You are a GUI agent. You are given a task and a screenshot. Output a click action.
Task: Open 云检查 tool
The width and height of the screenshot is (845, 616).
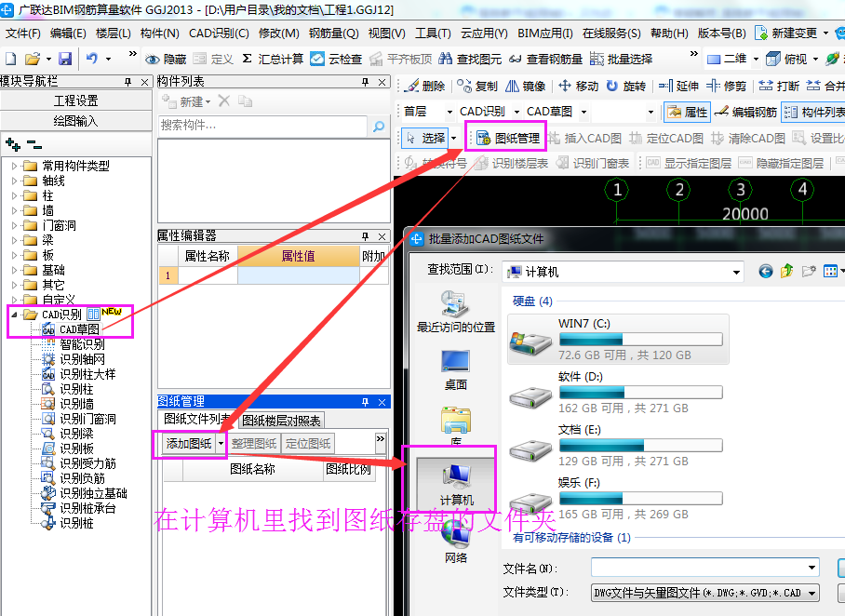pos(336,59)
